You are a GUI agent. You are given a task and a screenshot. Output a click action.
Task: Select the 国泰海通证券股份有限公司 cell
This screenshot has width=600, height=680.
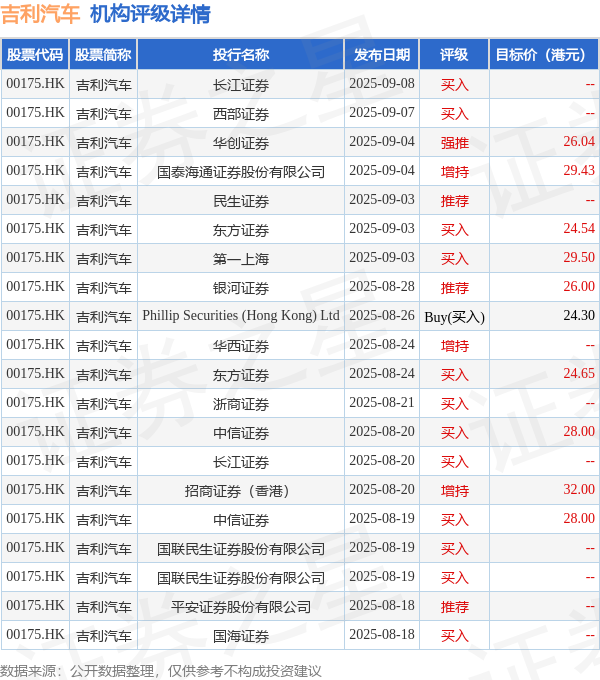pyautogui.click(x=241, y=172)
